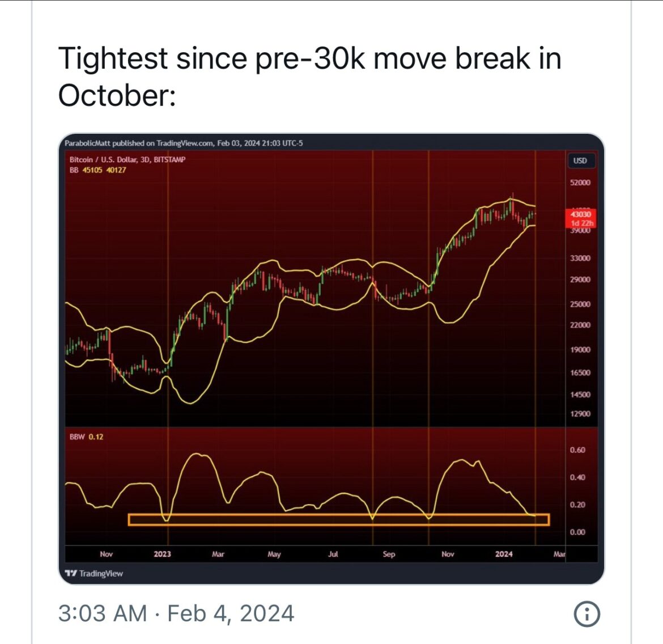
Task: Open the tweet timestamp 3:03 AM · Feb 4, 2024
Action: pyautogui.click(x=176, y=613)
